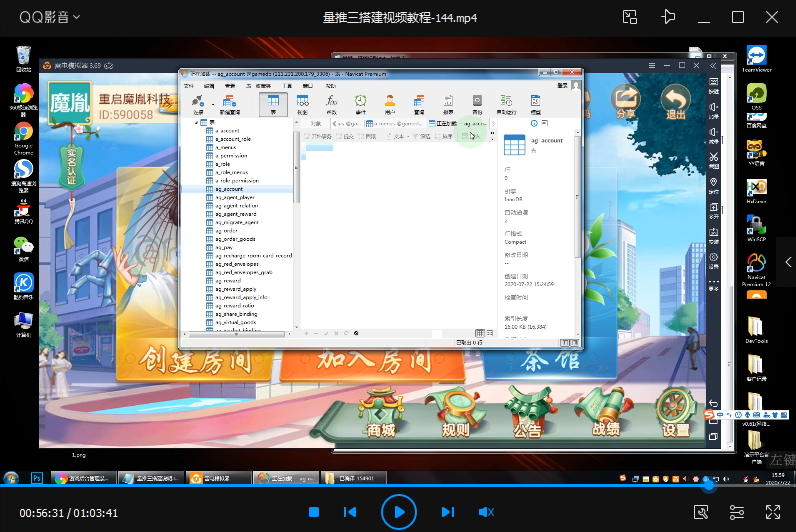Image resolution: width=796 pixels, height=532 pixels.
Task: Select the 视图 (views) toolbar icon
Action: coord(303,104)
